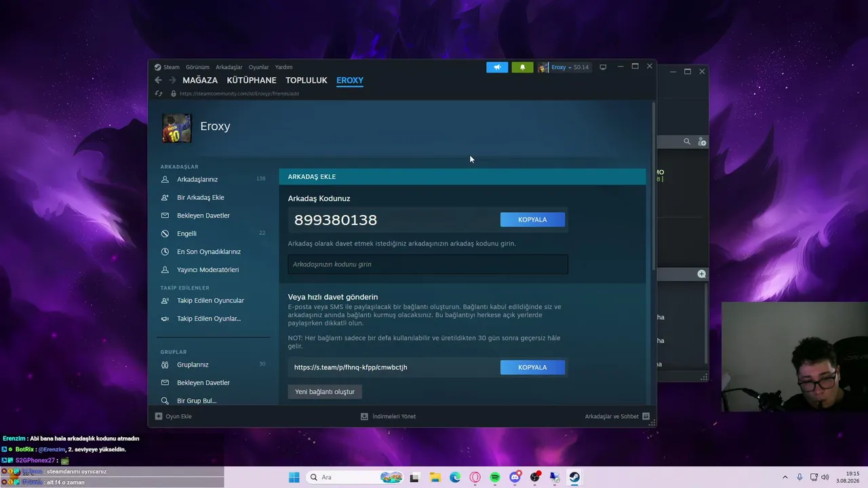Open Arkadaşlar ve Sohbet
The height and width of the screenshot is (488, 868).
point(617,416)
